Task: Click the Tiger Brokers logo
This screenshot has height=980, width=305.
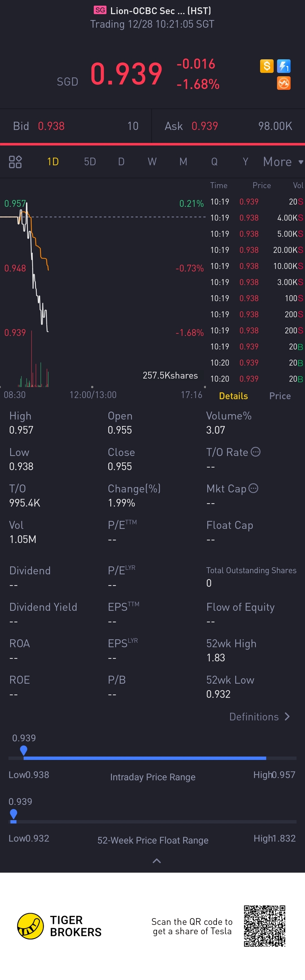Action: 30,926
